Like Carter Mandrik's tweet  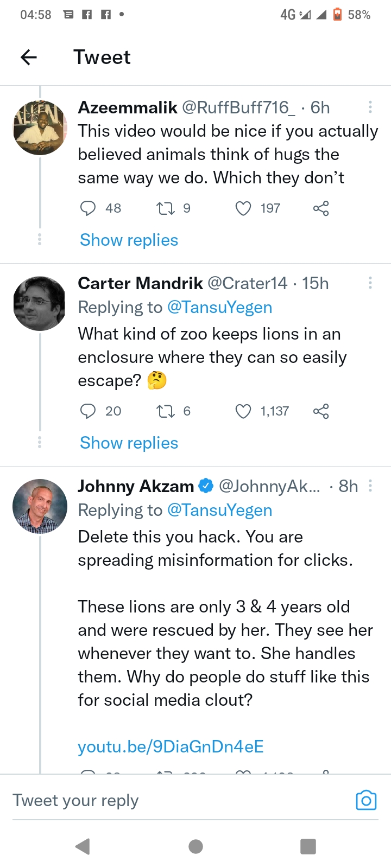(243, 411)
